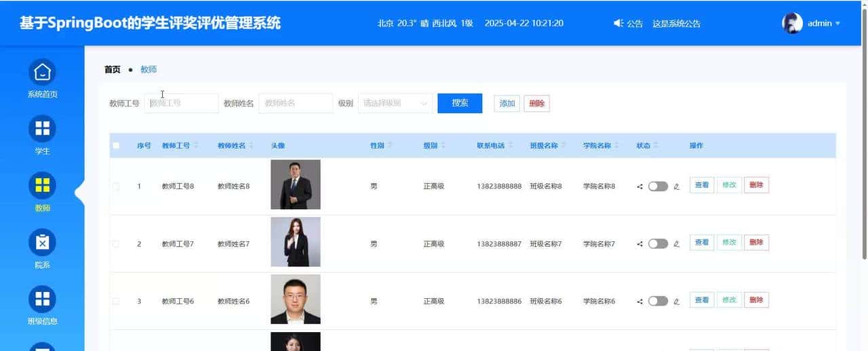Check the select-all header checkbox
The image size is (868, 351).
[116, 146]
